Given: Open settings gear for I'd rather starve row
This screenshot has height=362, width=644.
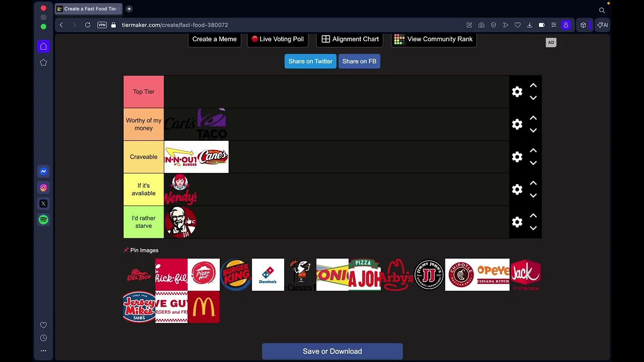Looking at the screenshot, I should coord(517,222).
